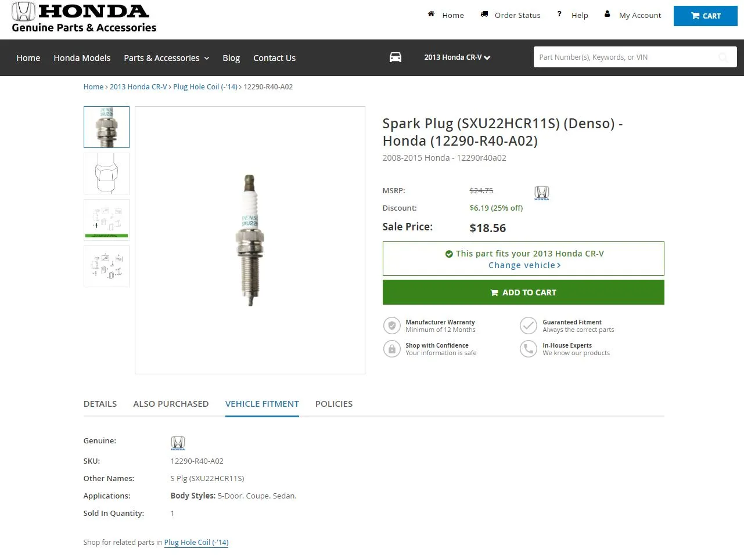744x560 pixels.
Task: Click Change vehicle chevron link
Action: [x=524, y=265]
